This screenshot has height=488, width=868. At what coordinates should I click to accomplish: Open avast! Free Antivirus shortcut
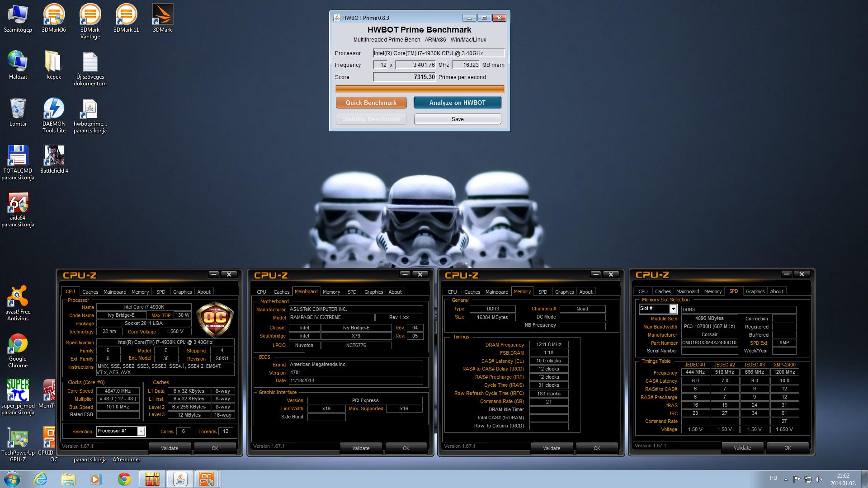18,303
